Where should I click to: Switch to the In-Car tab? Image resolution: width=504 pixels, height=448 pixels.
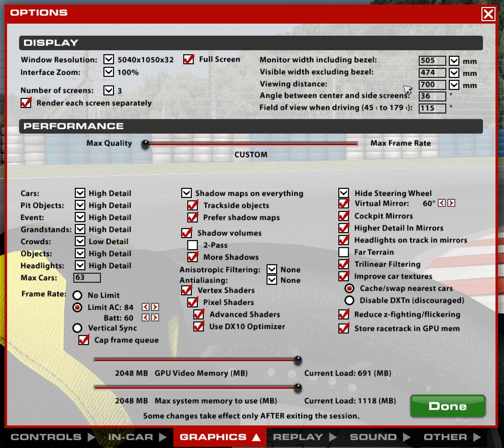click(138, 437)
